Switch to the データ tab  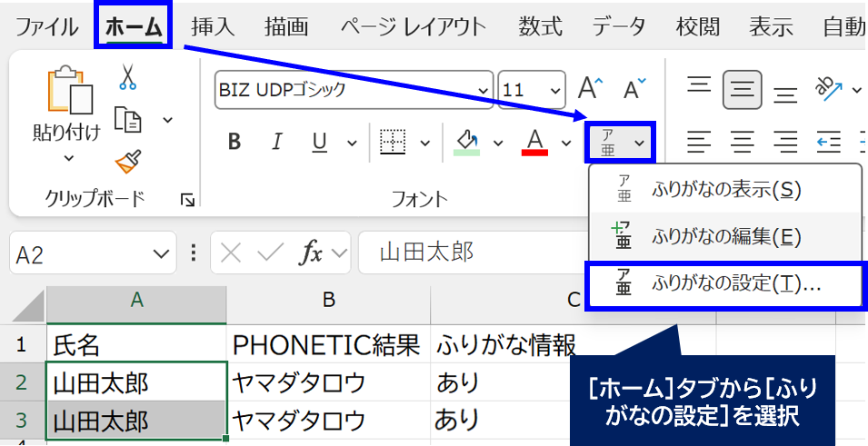tap(619, 27)
